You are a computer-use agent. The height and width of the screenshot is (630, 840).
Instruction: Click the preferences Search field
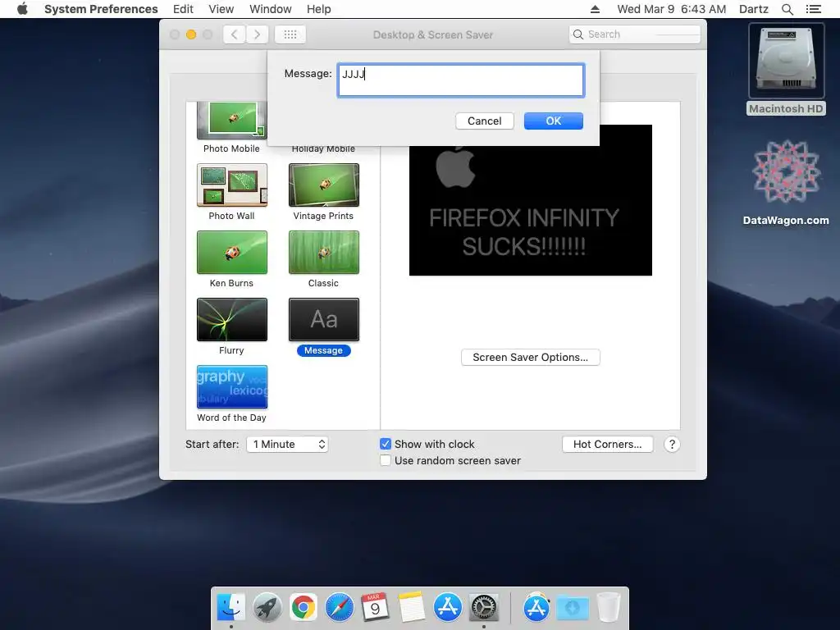pyautogui.click(x=635, y=34)
